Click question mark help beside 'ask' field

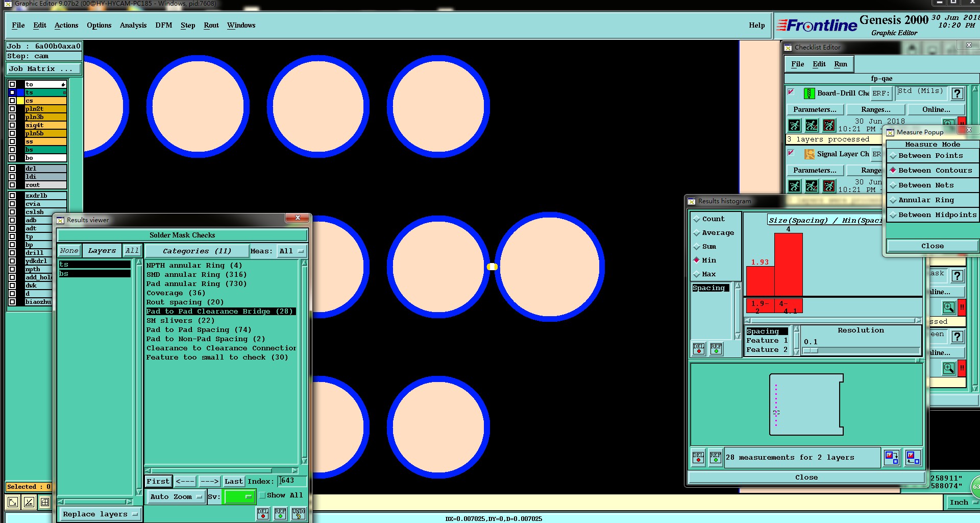pos(958,276)
